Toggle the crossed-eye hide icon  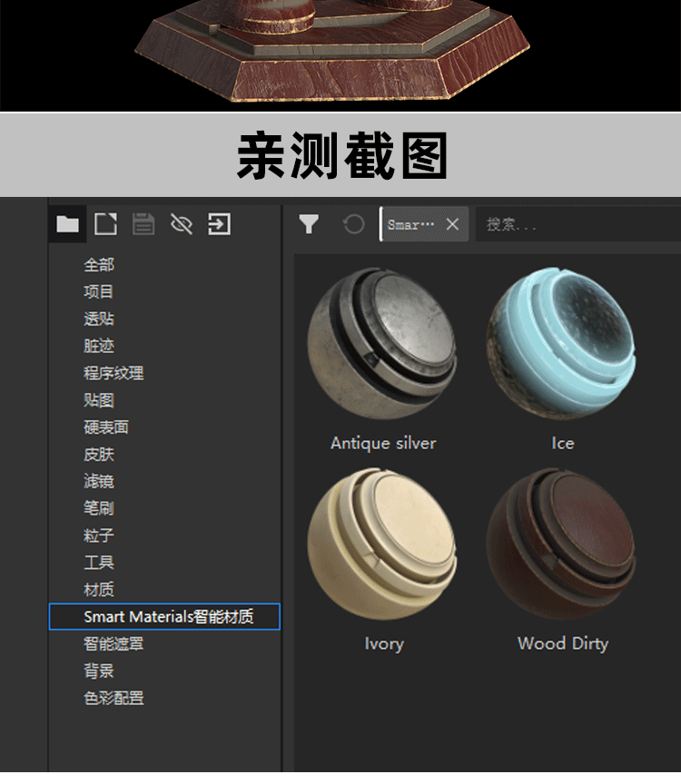(x=182, y=224)
